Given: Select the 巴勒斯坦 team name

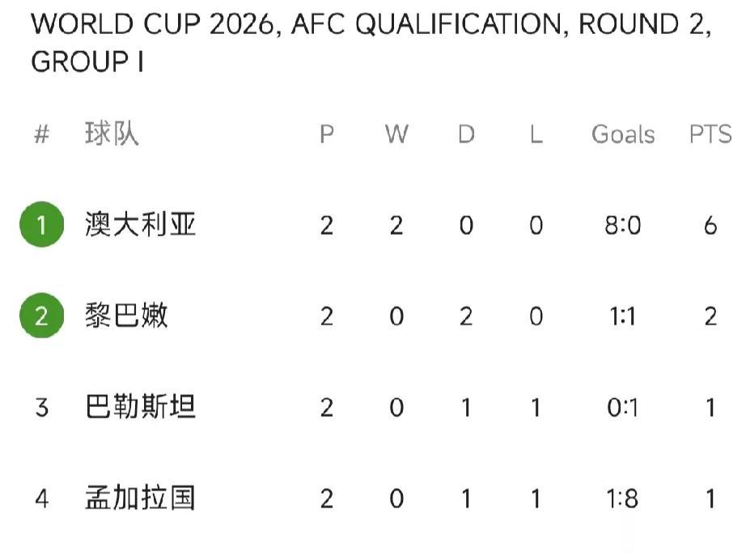Looking at the screenshot, I should click(x=140, y=407).
